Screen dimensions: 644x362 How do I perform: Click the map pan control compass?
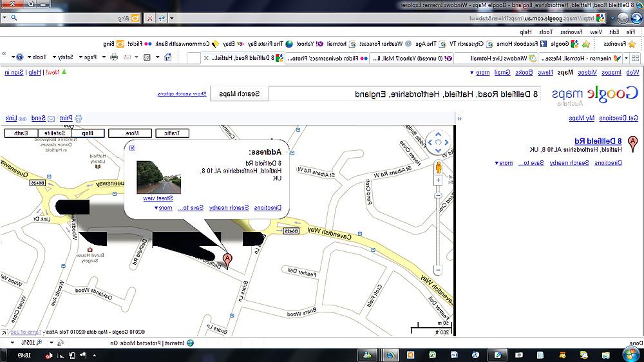click(x=438, y=142)
